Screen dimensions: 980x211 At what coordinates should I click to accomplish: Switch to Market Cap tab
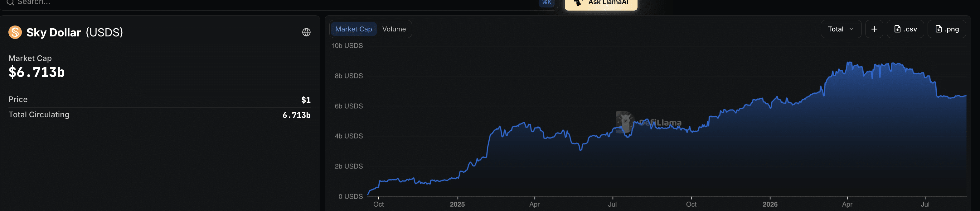[x=353, y=29]
